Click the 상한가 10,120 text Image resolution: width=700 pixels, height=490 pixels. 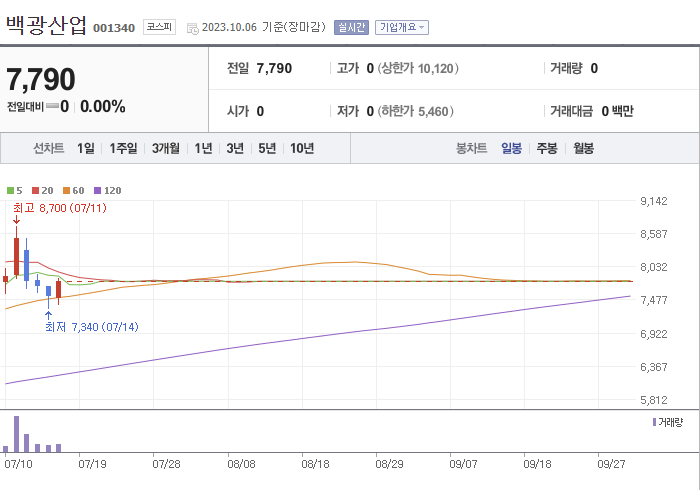(418, 68)
